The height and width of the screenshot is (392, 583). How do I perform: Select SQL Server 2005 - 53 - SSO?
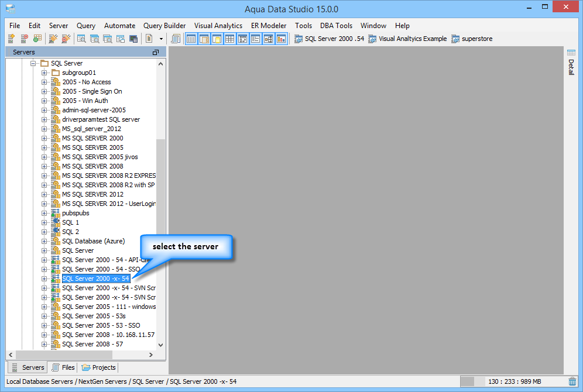coord(101,325)
